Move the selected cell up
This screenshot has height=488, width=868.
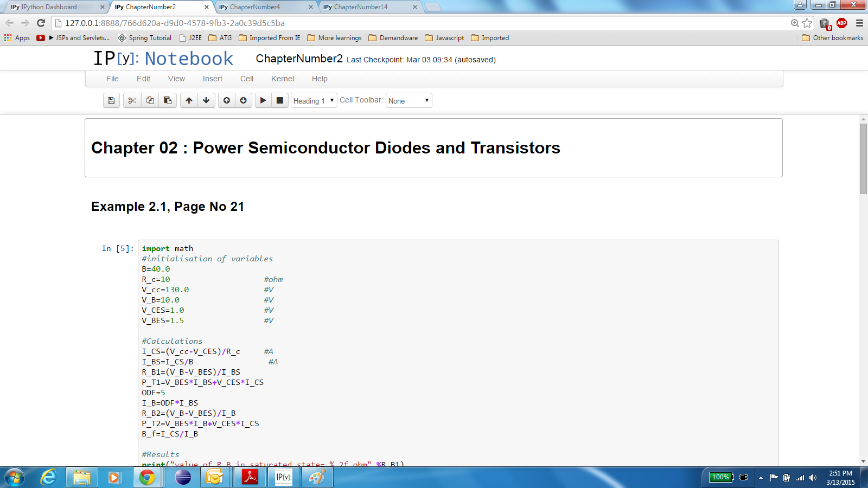(x=189, y=100)
